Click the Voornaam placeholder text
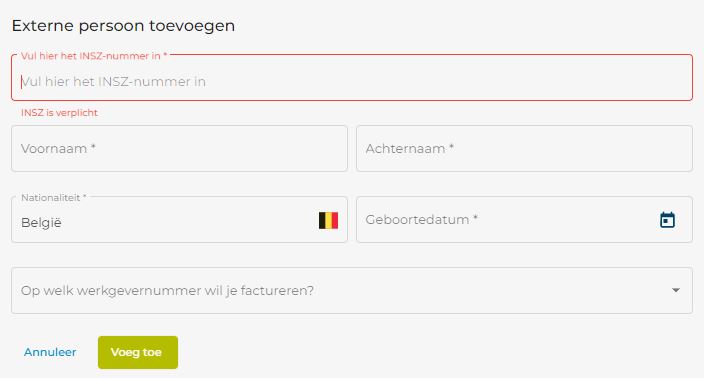The height and width of the screenshot is (378, 704). pos(58,149)
